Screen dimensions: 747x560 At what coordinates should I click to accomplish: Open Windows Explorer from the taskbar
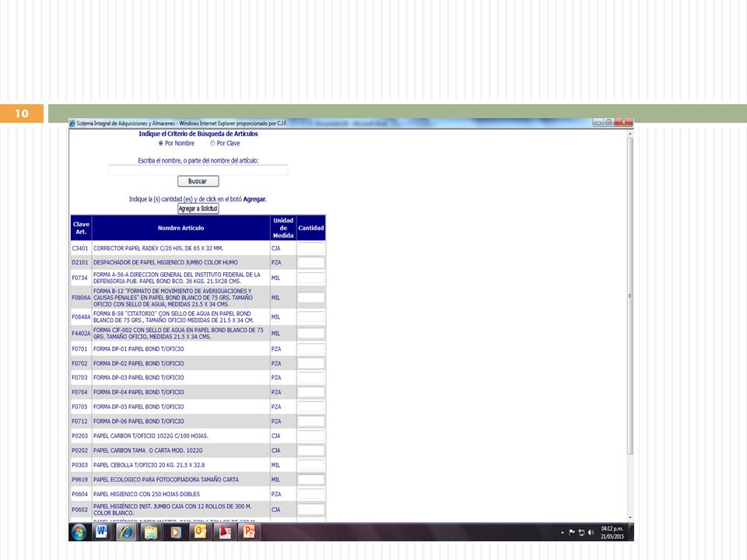(151, 532)
